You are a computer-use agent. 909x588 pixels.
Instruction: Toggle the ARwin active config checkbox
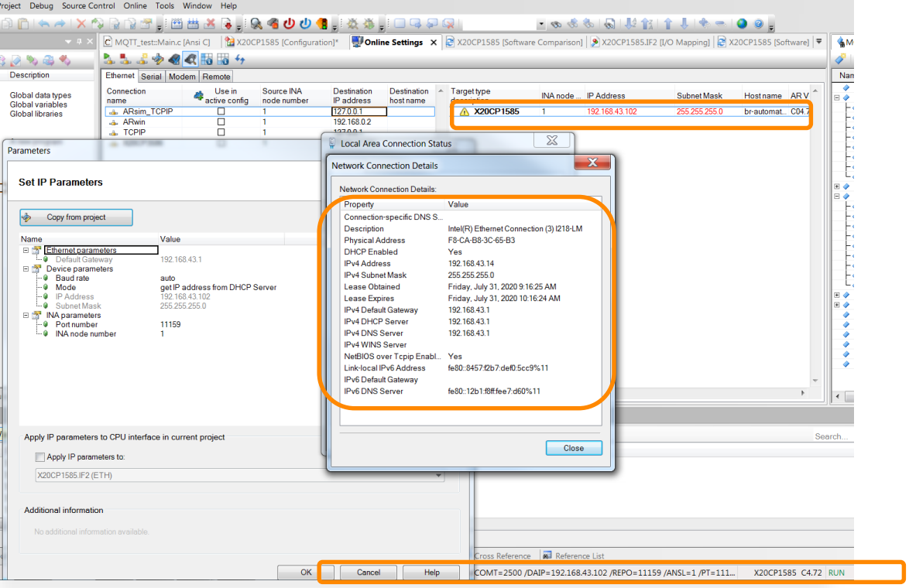point(221,122)
